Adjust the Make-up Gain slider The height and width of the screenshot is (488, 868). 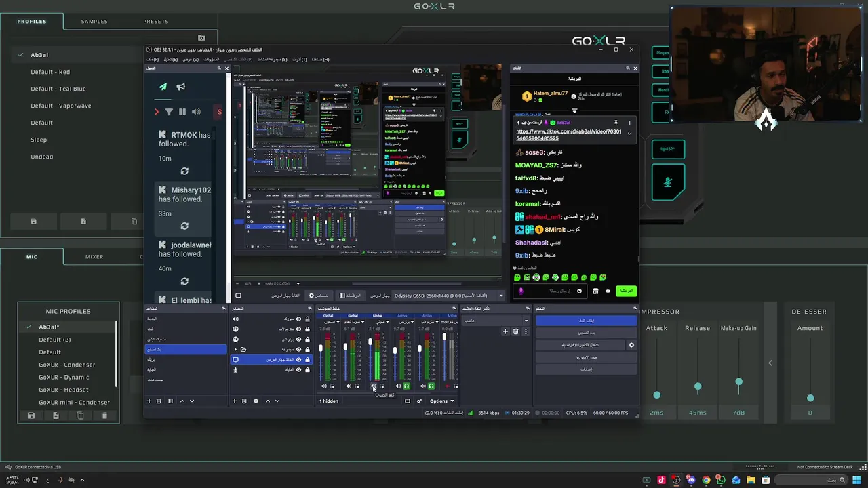[738, 382]
